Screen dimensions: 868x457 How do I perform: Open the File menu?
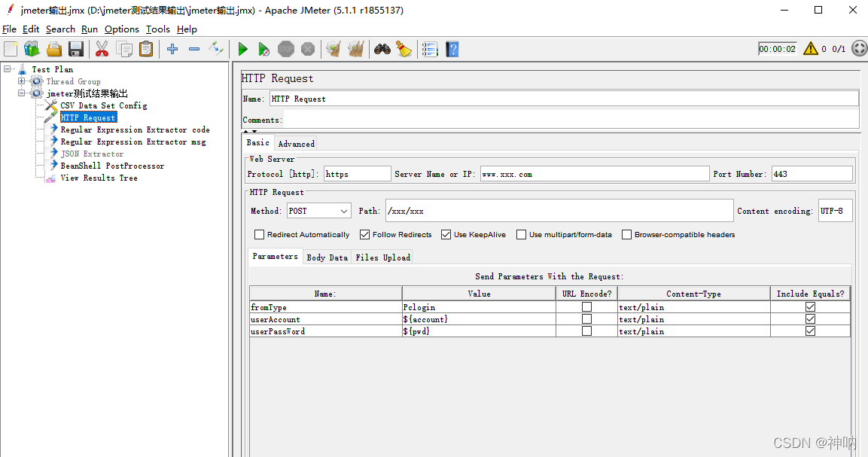[x=10, y=29]
